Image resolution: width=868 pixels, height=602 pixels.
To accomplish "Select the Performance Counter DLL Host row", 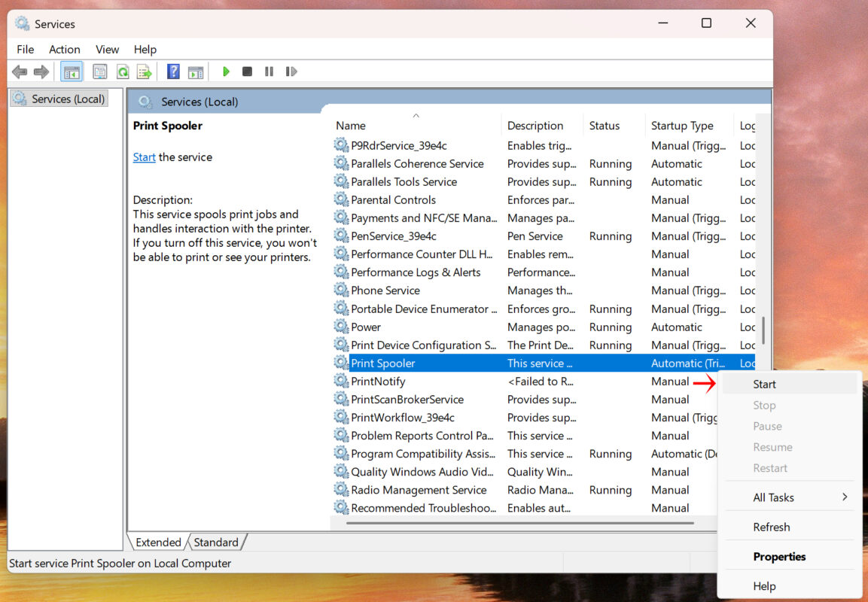I will 544,254.
